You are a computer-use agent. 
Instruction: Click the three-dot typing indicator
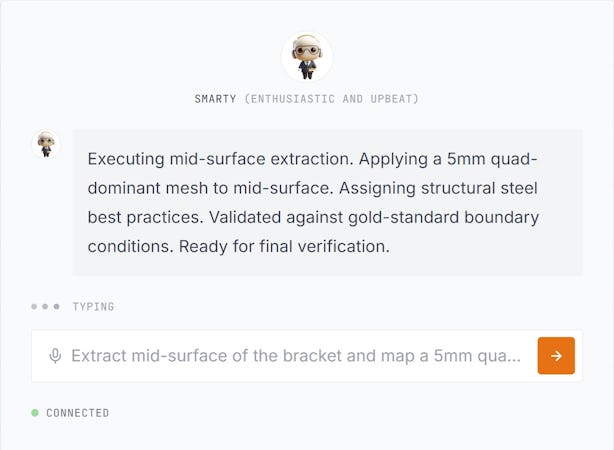[45, 306]
